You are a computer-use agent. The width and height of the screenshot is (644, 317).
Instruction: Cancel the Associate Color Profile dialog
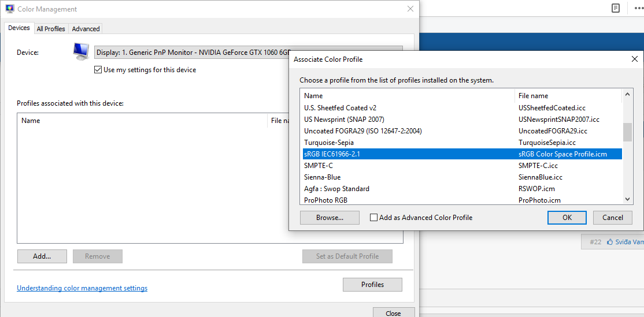point(612,218)
